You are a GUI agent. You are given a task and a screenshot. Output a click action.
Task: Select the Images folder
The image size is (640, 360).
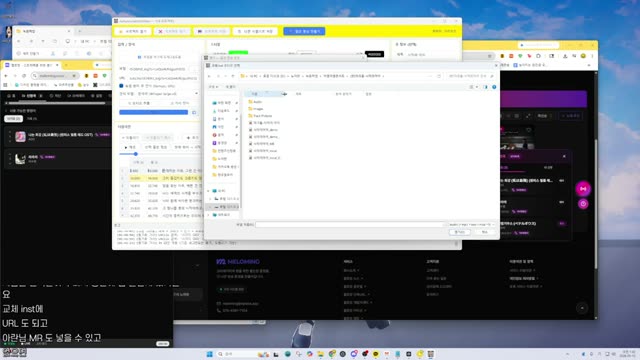coord(256,109)
